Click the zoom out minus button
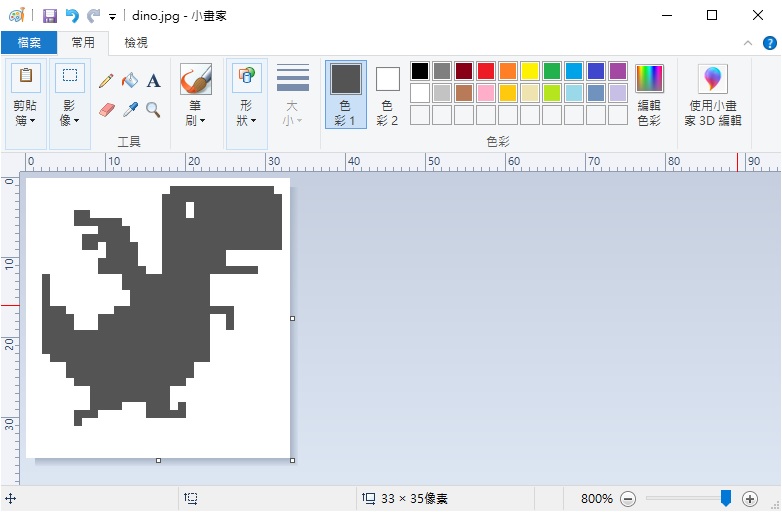782x512 pixels. 628,499
